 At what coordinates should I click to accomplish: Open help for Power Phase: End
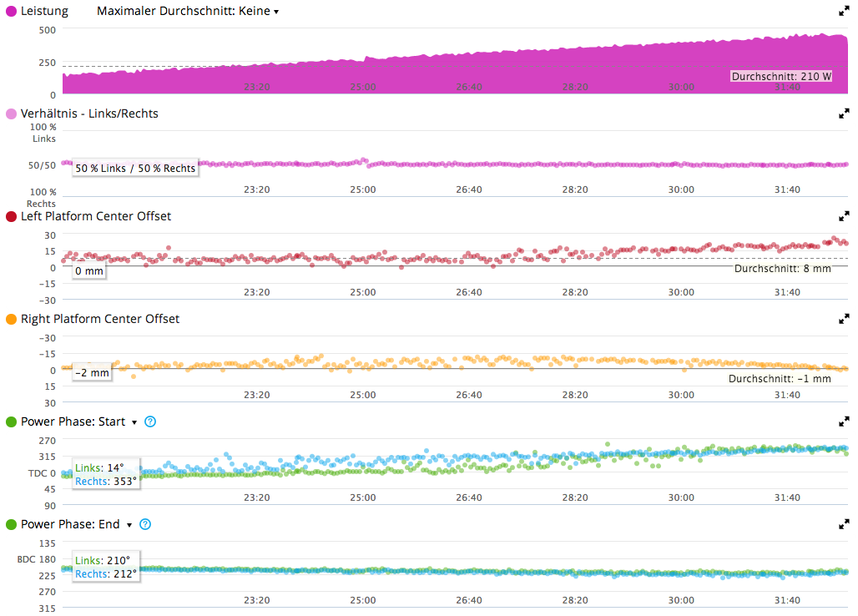pos(145,524)
